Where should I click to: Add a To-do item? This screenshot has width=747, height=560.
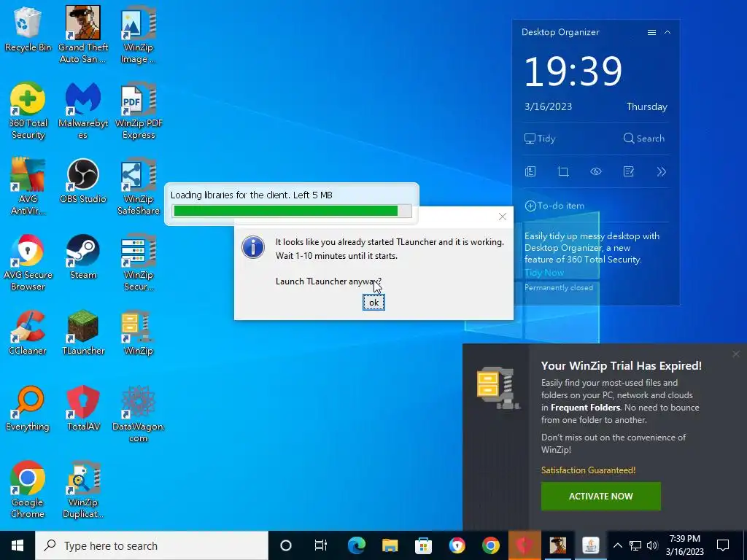554,206
